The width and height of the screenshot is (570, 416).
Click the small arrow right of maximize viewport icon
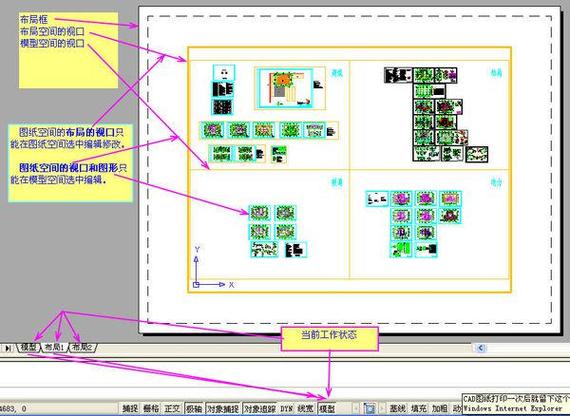click(381, 409)
